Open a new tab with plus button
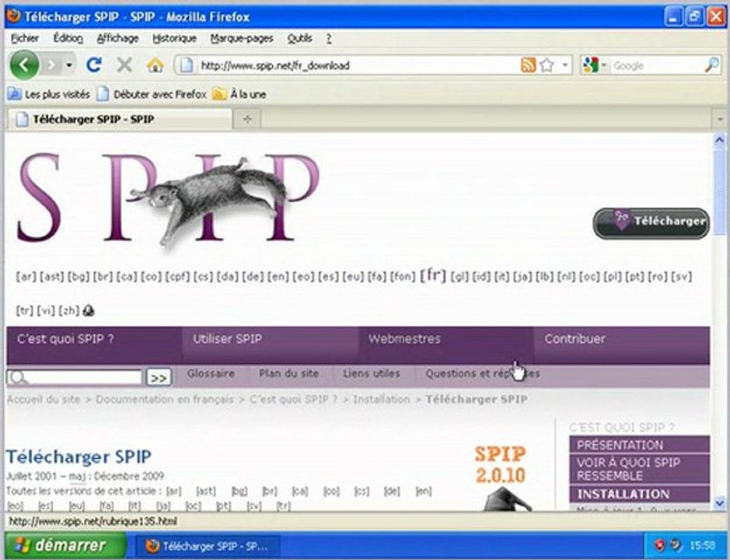 tap(247, 119)
